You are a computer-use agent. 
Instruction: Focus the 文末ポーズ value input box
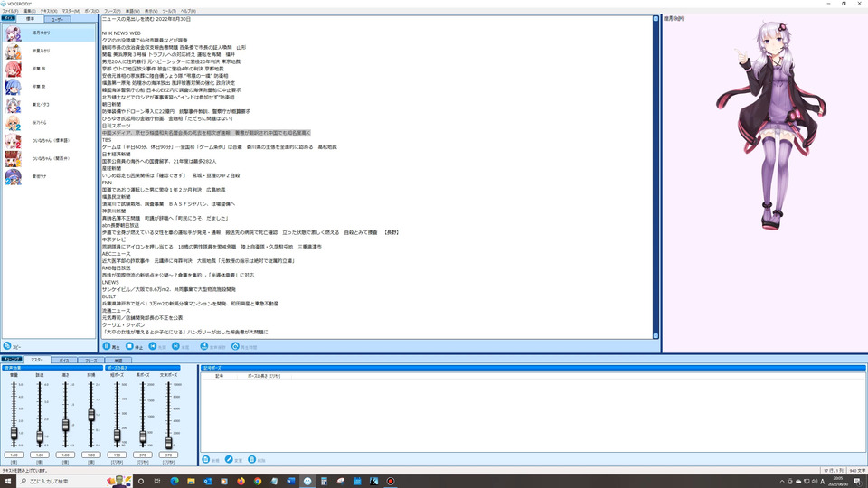point(168,455)
